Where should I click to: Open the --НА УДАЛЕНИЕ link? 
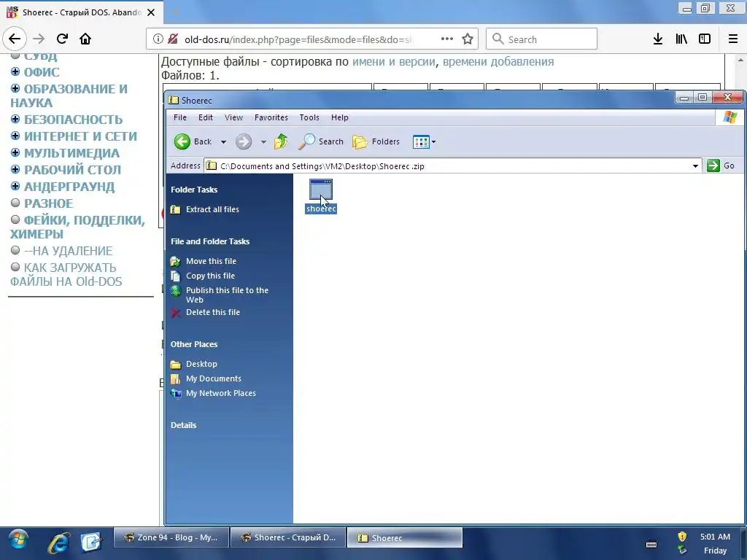click(x=68, y=251)
